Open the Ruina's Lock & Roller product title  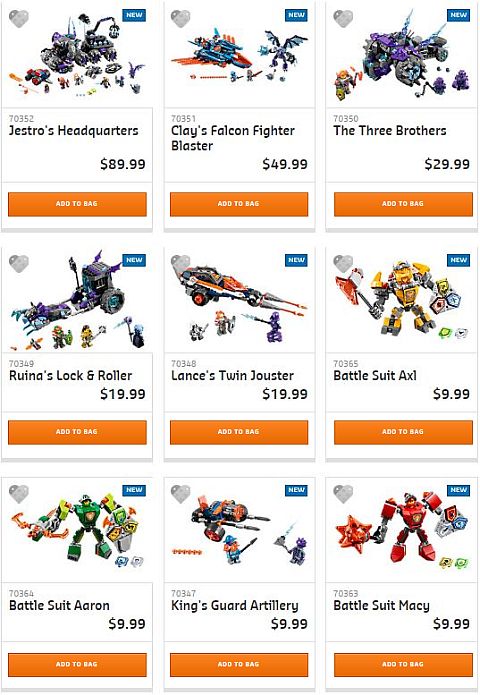[70, 376]
